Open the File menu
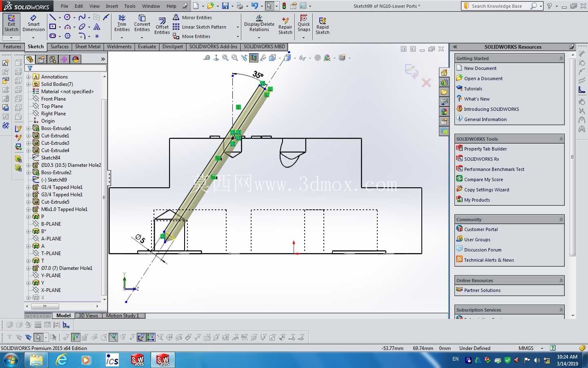588x368 pixels. [65, 6]
